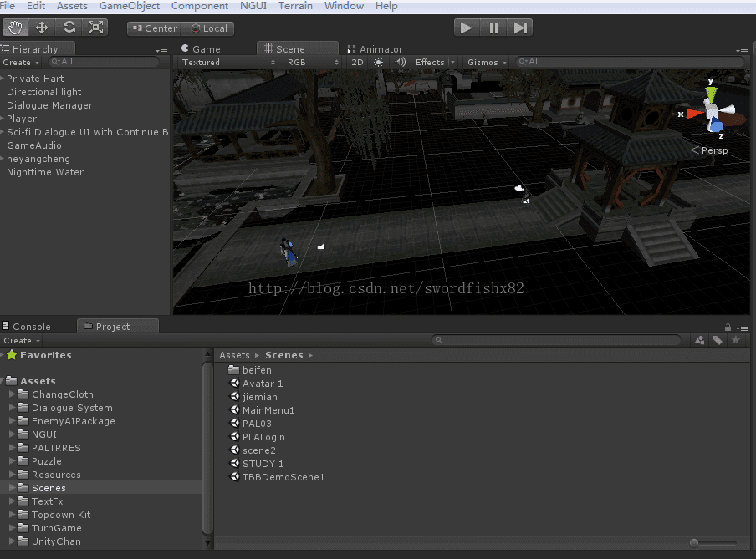Select the Rotate tool
This screenshot has width=756, height=559.
[x=69, y=28]
